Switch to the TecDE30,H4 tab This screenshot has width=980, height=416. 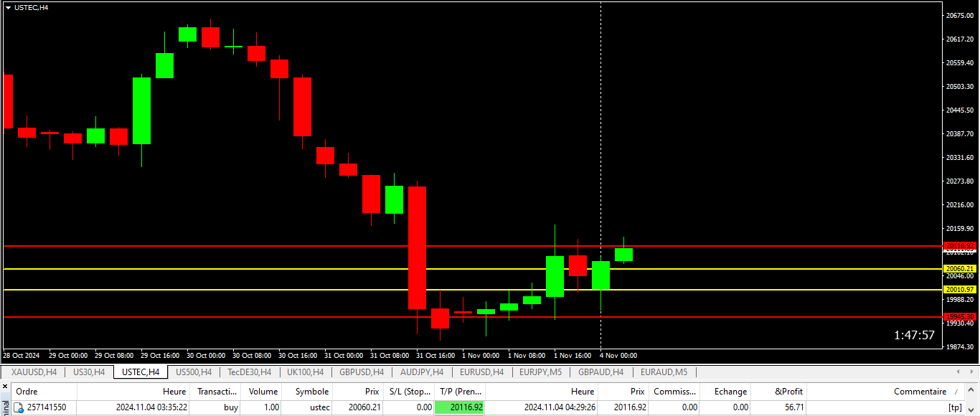(249, 372)
